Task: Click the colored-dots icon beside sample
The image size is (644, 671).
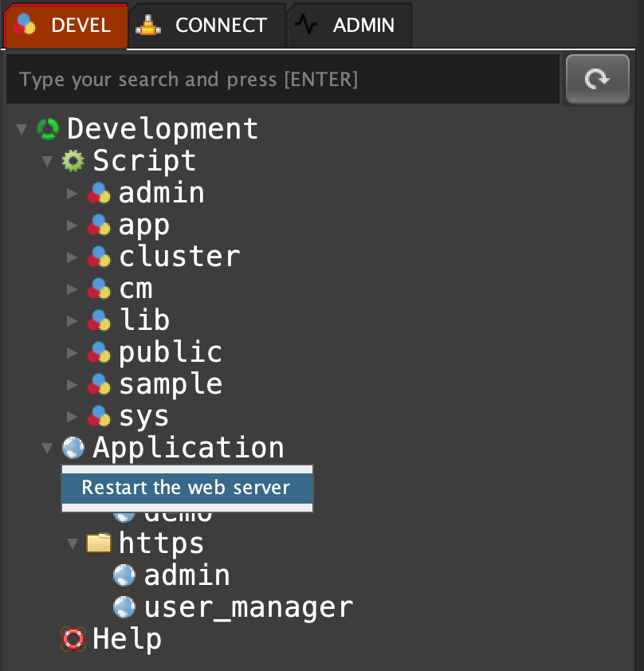Action: pyautogui.click(x=98, y=384)
